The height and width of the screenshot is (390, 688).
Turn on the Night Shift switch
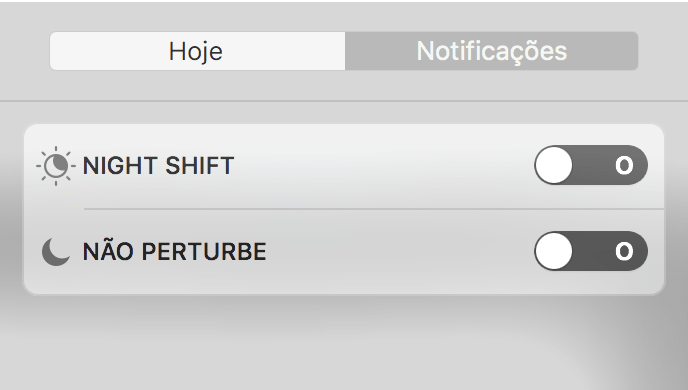[591, 165]
